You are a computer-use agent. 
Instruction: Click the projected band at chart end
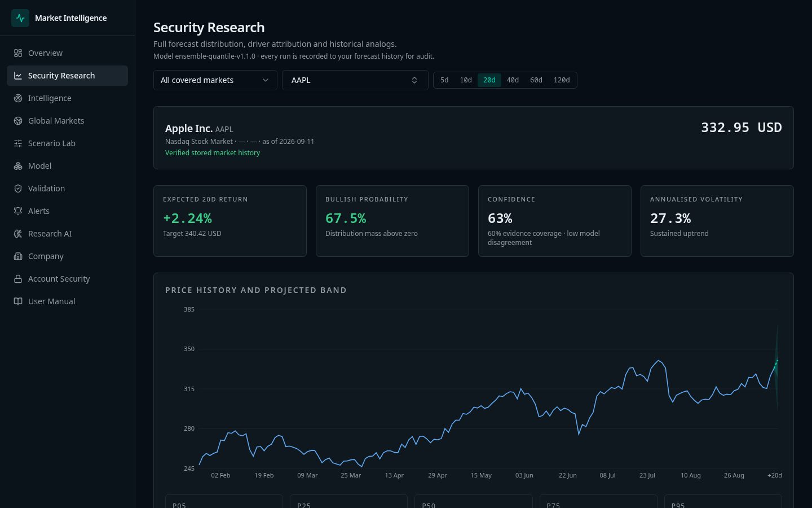pos(776,367)
